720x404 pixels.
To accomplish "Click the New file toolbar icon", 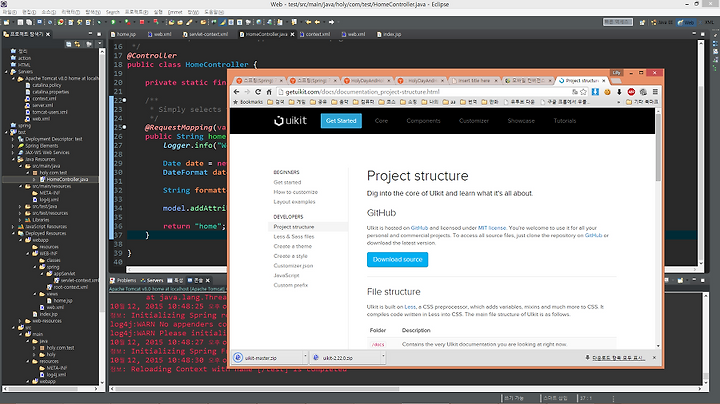I will 6,22.
